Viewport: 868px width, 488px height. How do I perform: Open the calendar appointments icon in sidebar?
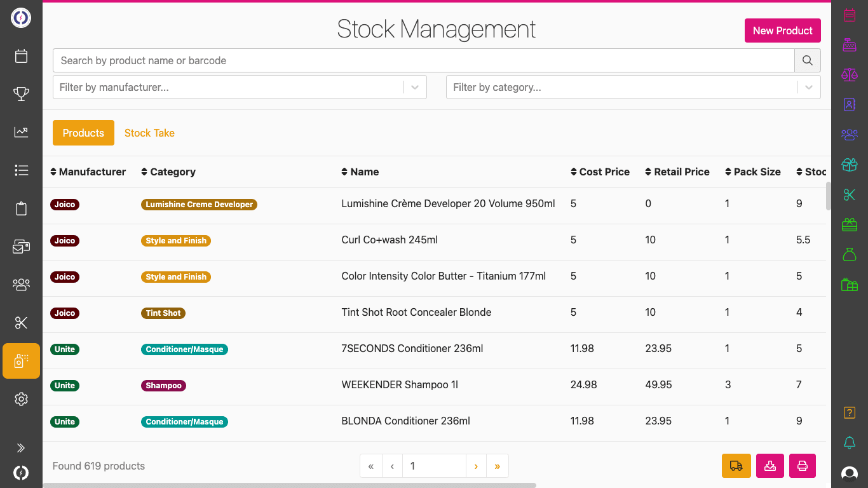pos(21,56)
